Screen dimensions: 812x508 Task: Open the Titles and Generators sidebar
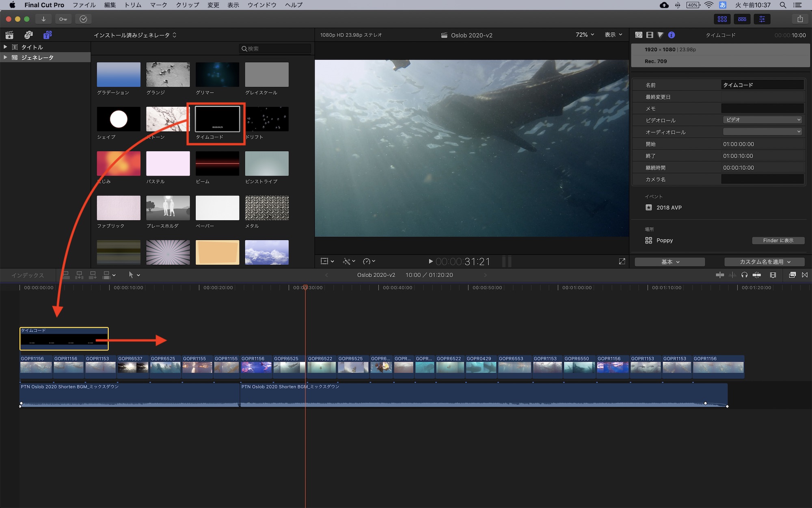(x=47, y=35)
